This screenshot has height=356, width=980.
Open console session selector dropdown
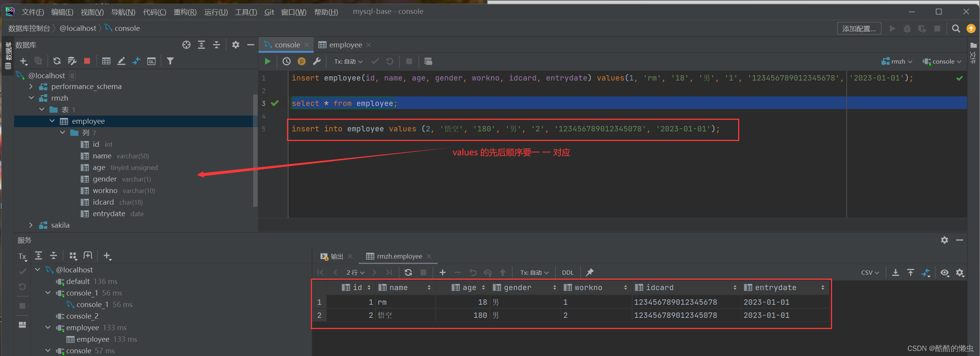(942, 61)
